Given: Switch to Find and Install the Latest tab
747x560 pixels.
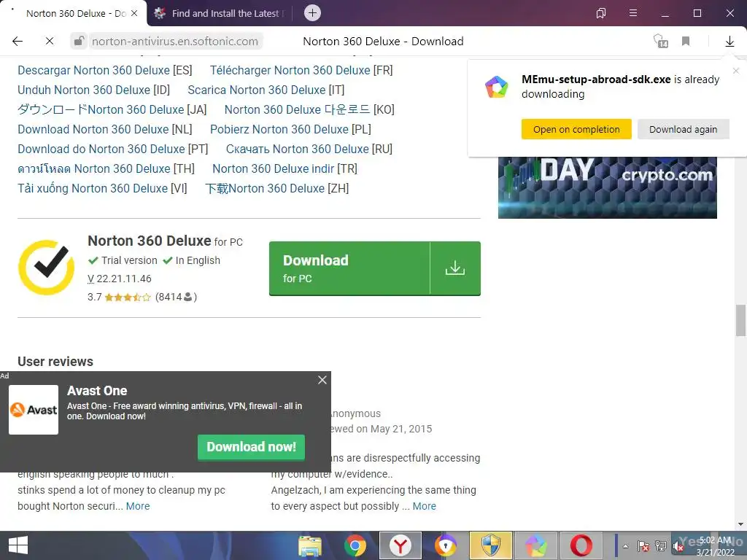Looking at the screenshot, I should (220, 13).
